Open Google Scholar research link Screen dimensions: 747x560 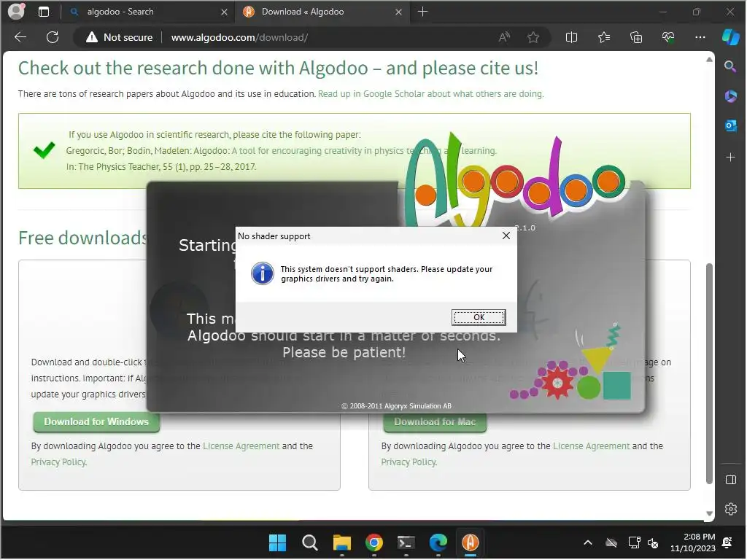pyautogui.click(x=430, y=94)
